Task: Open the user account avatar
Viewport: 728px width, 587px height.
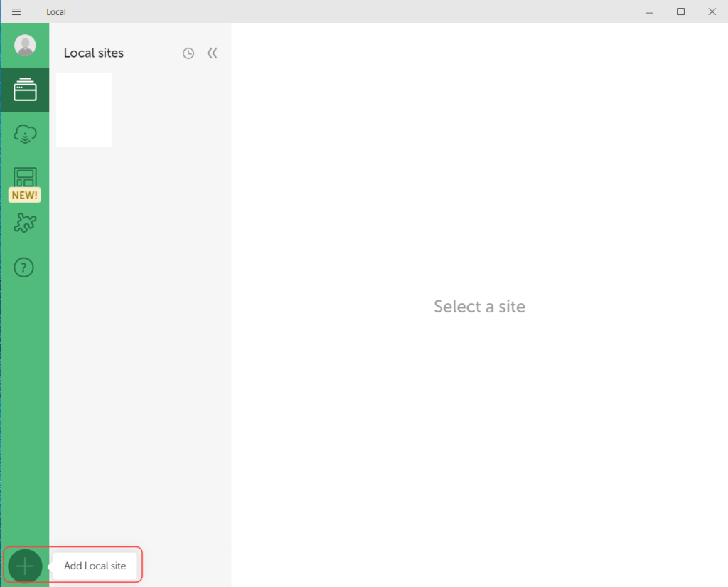Action: pos(25,46)
